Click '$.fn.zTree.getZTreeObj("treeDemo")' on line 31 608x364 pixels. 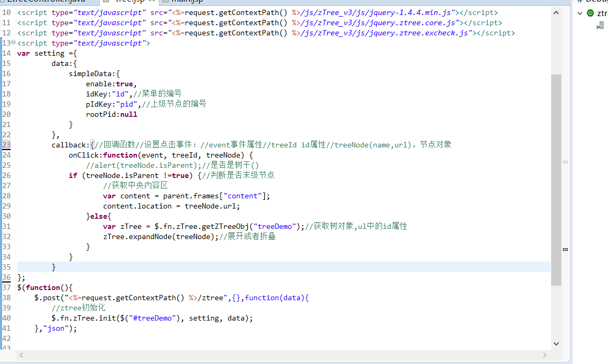pyautogui.click(x=227, y=227)
